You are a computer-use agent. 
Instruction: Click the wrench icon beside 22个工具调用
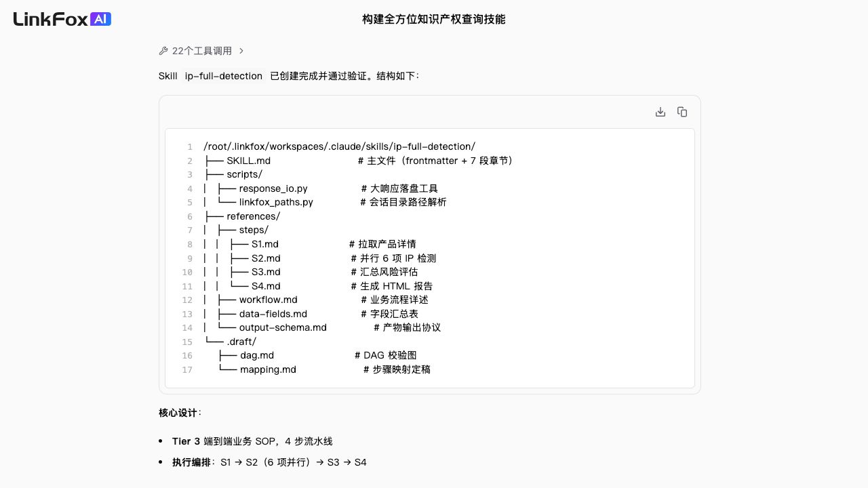click(x=163, y=51)
